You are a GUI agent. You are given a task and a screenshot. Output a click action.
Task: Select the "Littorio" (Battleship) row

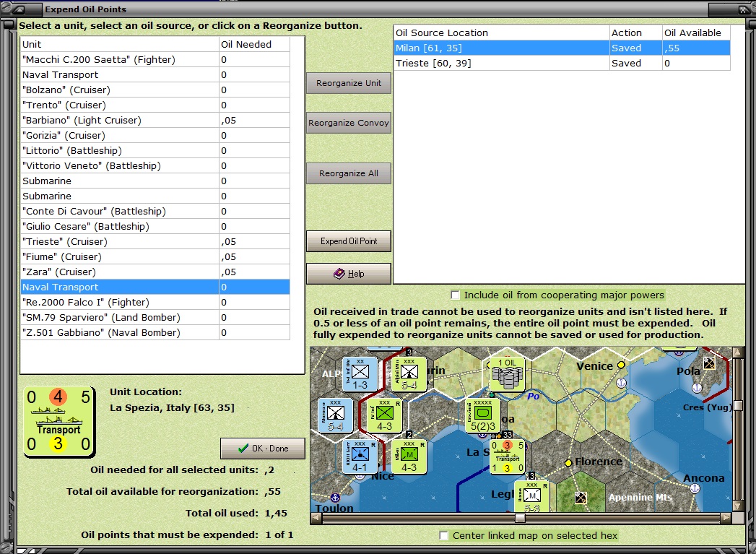coord(155,151)
